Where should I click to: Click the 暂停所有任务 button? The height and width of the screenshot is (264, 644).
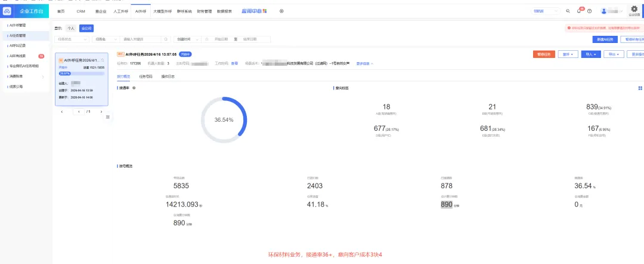pos(633,39)
